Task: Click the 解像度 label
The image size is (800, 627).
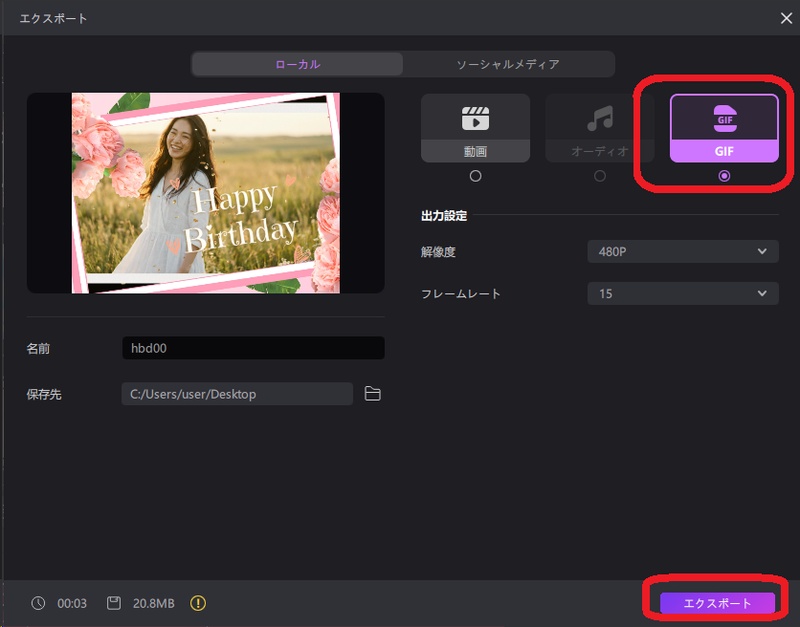Action: point(438,252)
